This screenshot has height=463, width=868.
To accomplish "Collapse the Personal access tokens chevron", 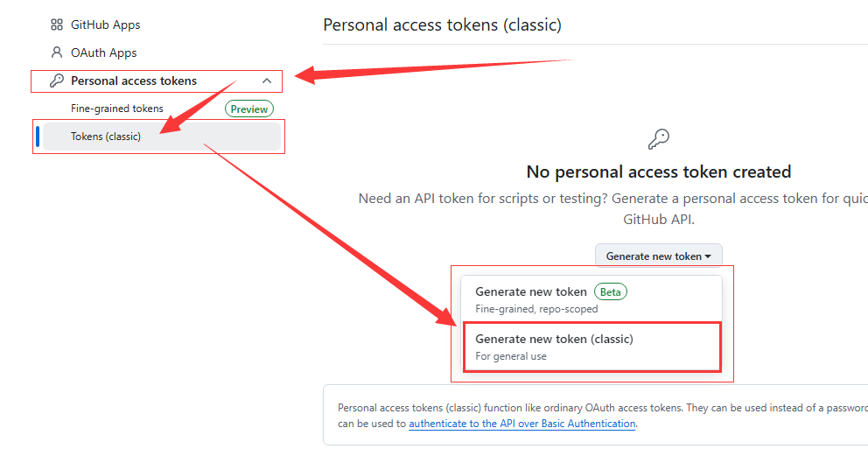I will point(267,81).
